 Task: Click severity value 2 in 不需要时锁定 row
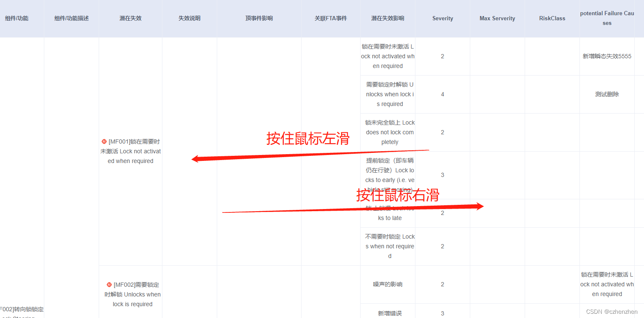[442, 246]
